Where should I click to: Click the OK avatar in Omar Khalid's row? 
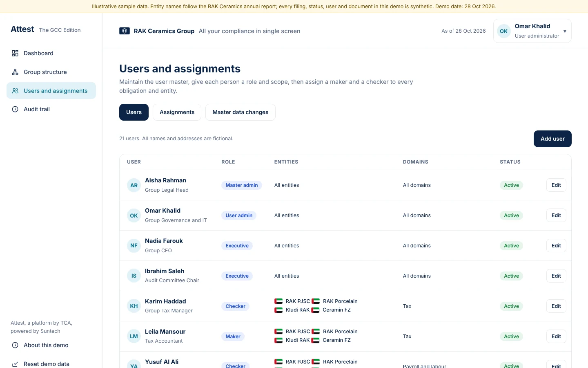tap(134, 215)
